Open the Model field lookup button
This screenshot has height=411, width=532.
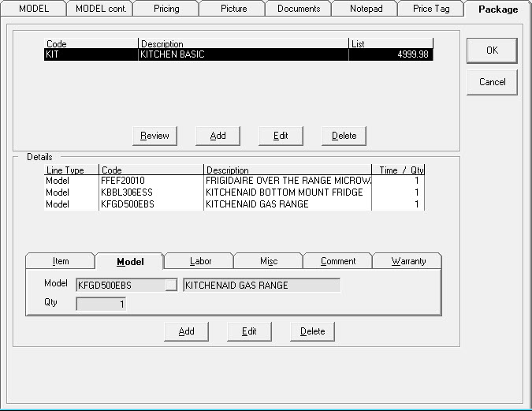[171, 285]
